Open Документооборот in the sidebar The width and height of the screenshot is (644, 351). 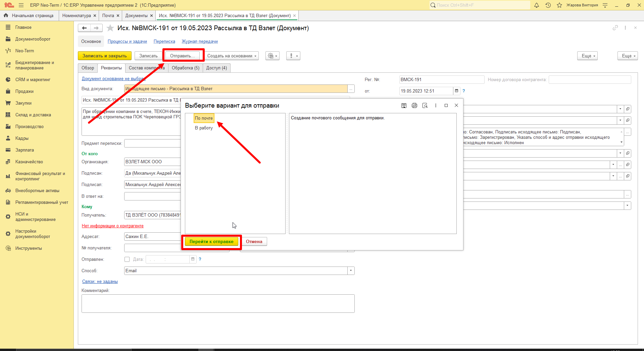point(33,39)
